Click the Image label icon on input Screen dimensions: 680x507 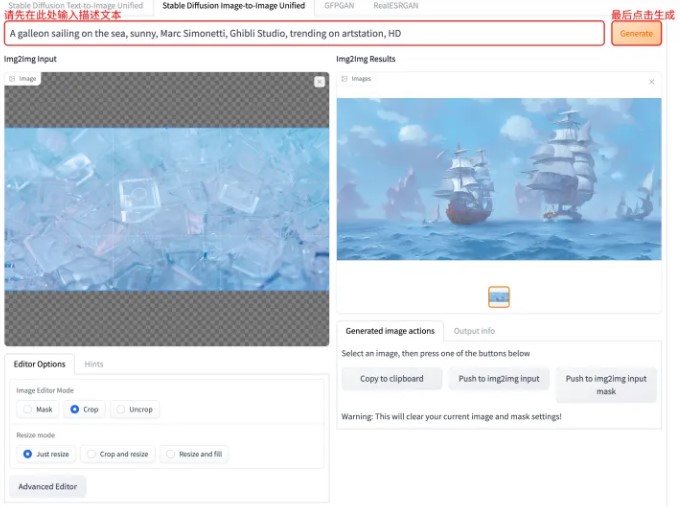coord(12,79)
